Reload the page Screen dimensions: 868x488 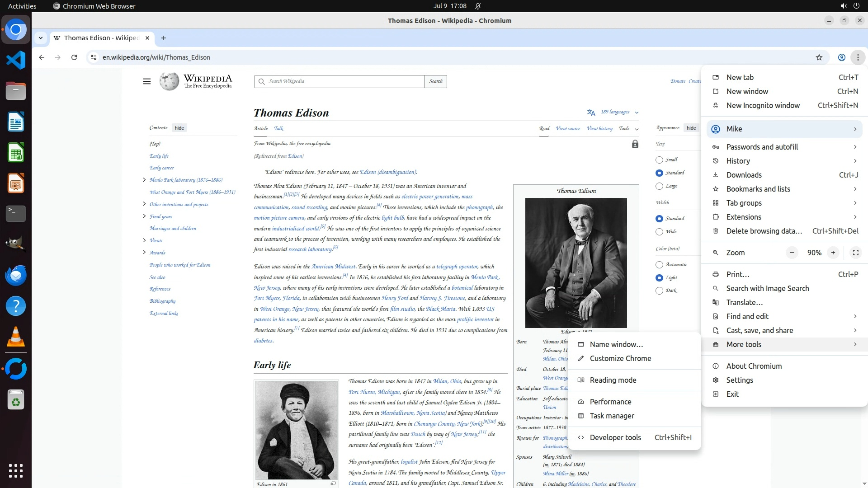pyautogui.click(x=74, y=57)
